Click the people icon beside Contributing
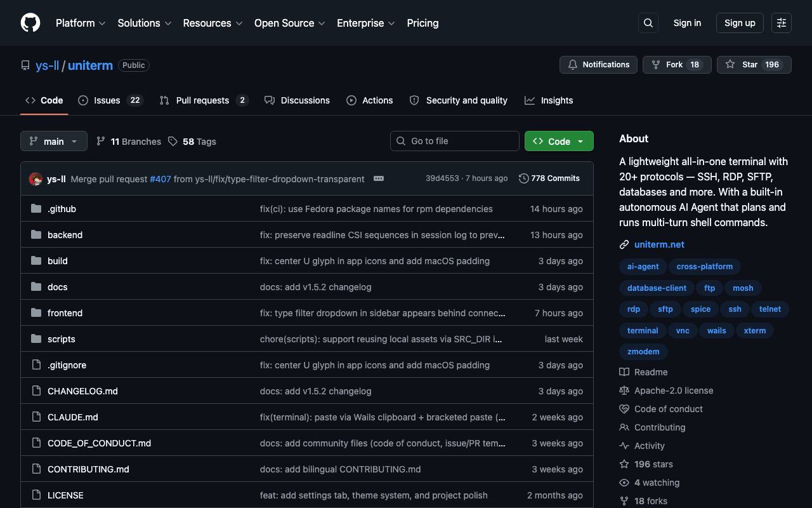 click(x=624, y=427)
